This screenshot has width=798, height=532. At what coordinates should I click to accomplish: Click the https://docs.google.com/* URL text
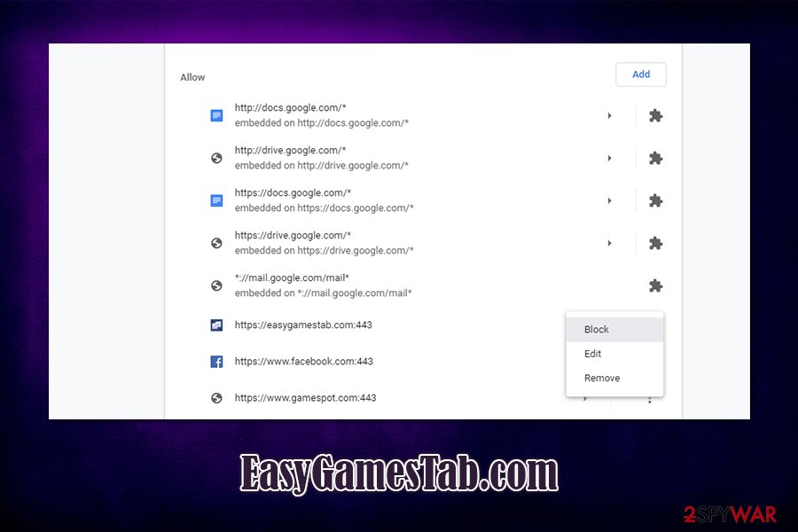(293, 192)
